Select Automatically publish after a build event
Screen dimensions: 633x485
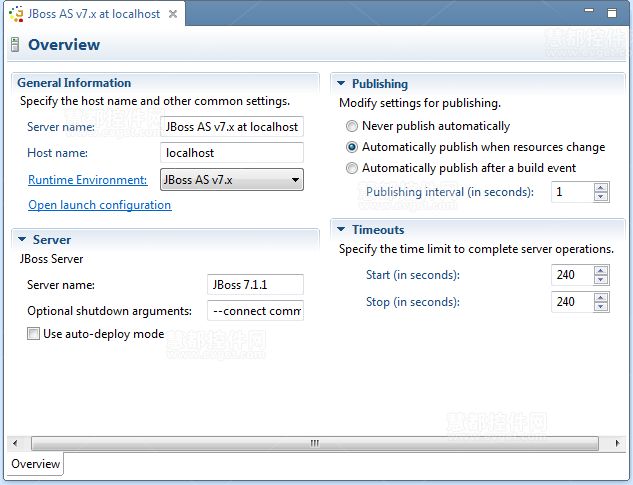352,168
